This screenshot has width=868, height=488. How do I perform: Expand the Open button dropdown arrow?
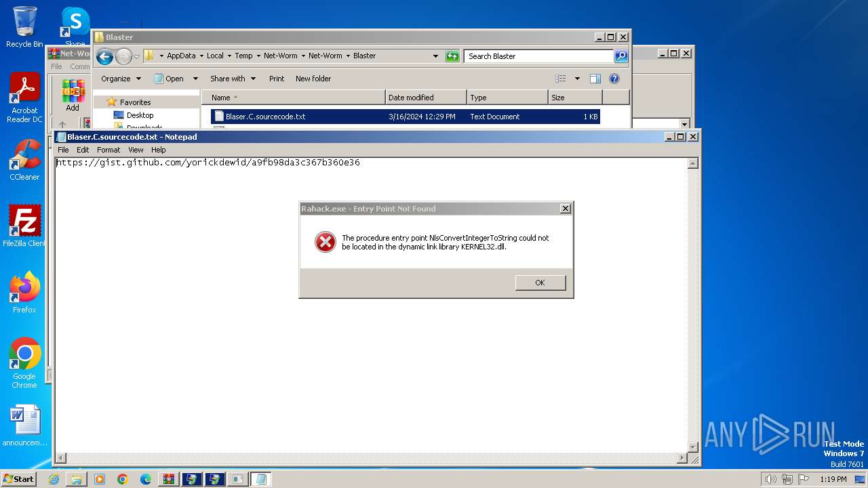pyautogui.click(x=195, y=79)
